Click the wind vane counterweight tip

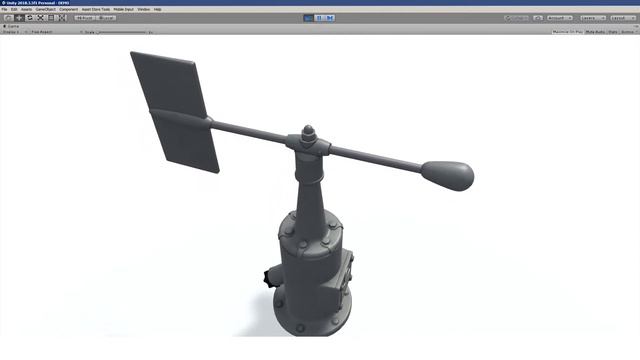click(448, 176)
